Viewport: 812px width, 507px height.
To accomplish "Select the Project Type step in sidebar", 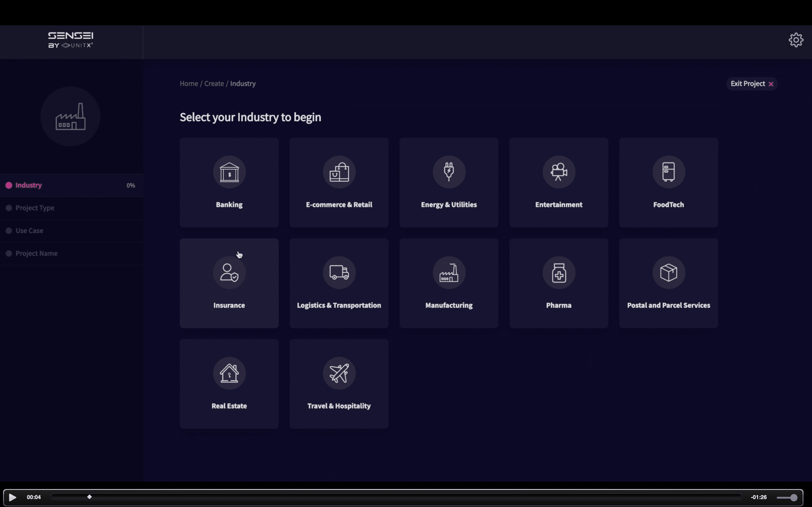I will 35,208.
